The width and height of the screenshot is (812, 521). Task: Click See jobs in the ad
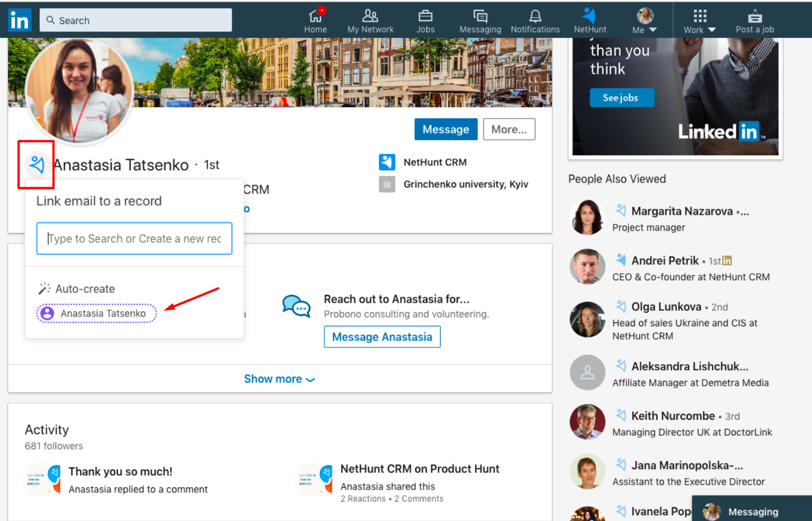[621, 98]
